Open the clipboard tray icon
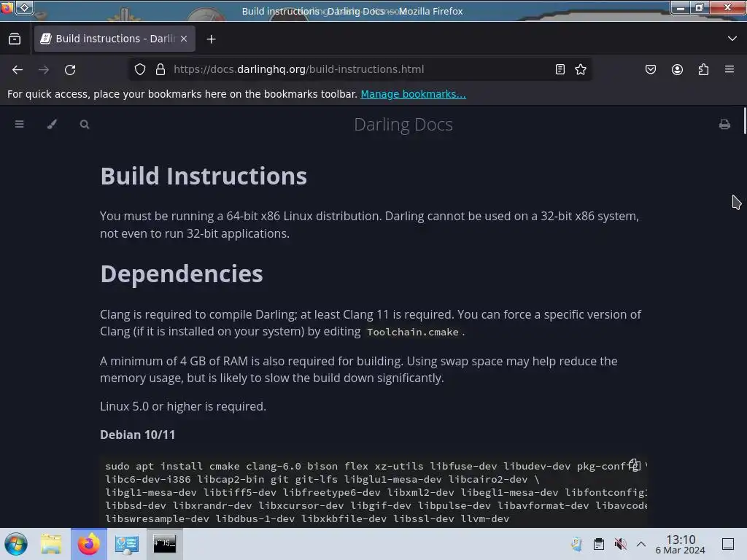The height and width of the screenshot is (560, 747). (x=599, y=544)
